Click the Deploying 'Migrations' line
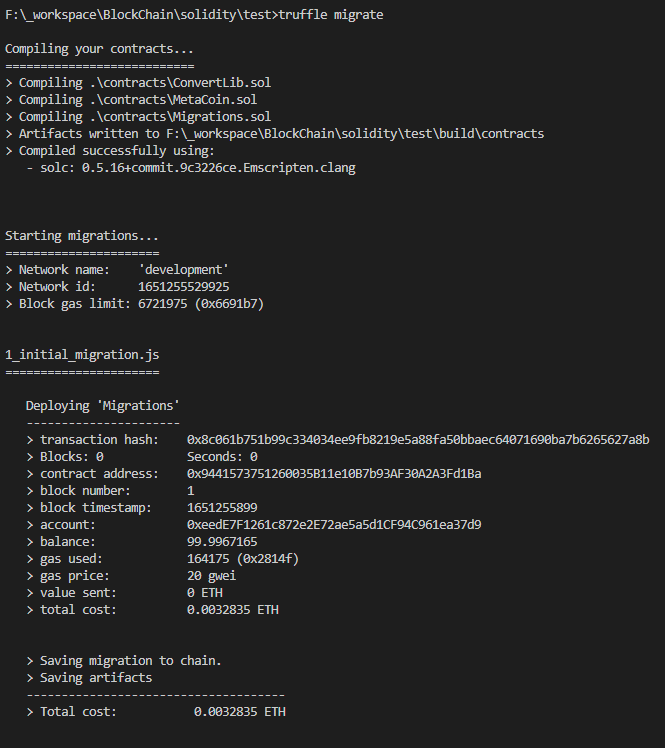The height and width of the screenshot is (748, 665). [103, 406]
